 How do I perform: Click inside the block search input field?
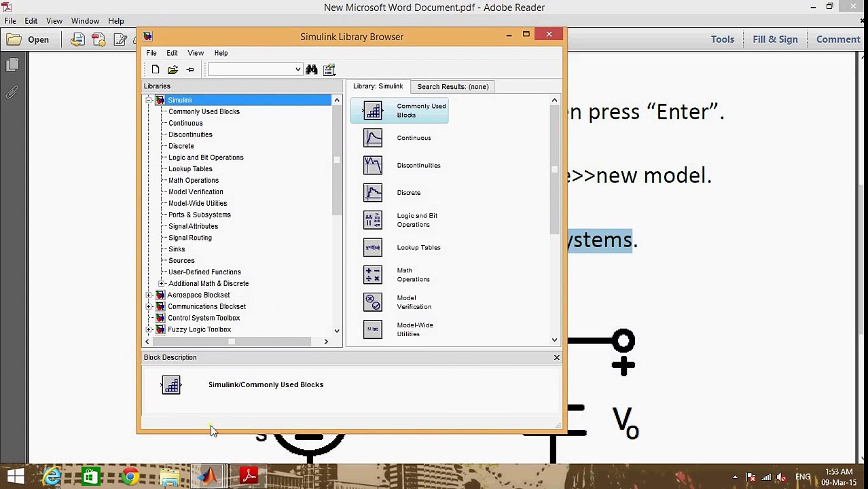click(x=251, y=69)
